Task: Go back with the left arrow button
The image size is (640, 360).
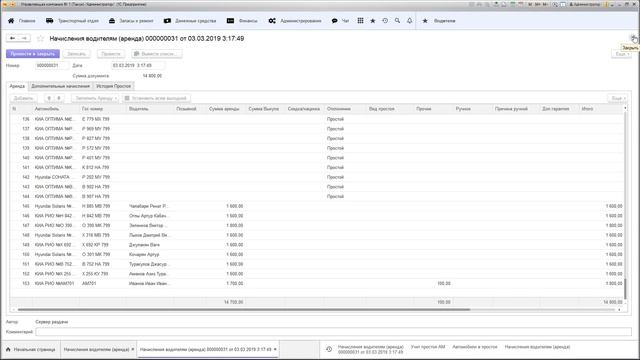Action: [13, 38]
